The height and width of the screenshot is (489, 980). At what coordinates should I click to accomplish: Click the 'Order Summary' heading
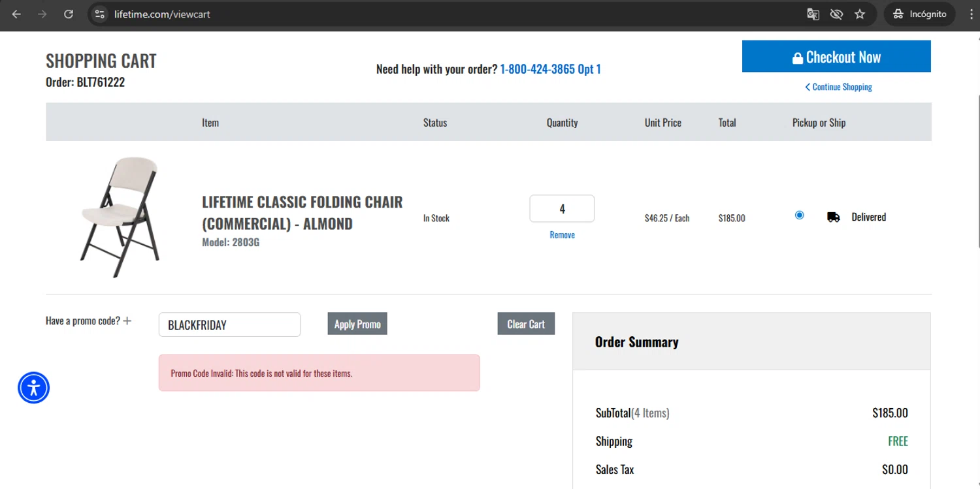(637, 342)
